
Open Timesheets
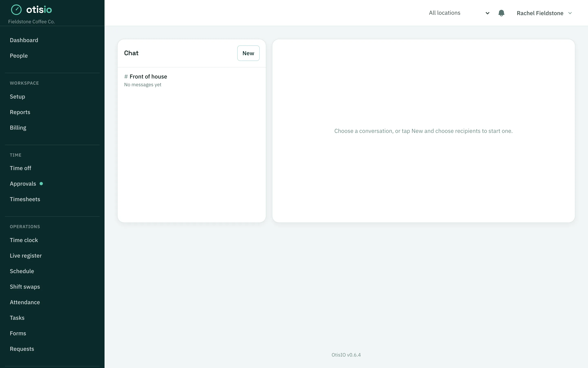coord(25,199)
